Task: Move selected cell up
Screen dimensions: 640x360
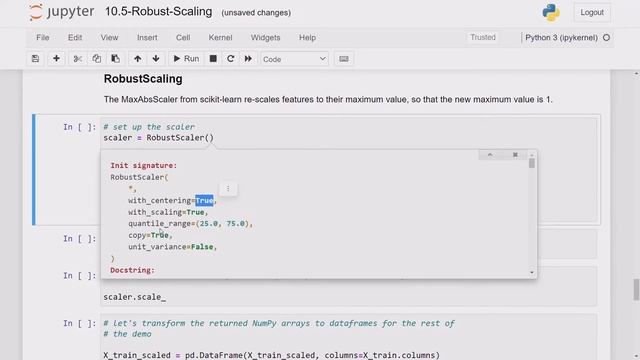Action: pos(138,59)
